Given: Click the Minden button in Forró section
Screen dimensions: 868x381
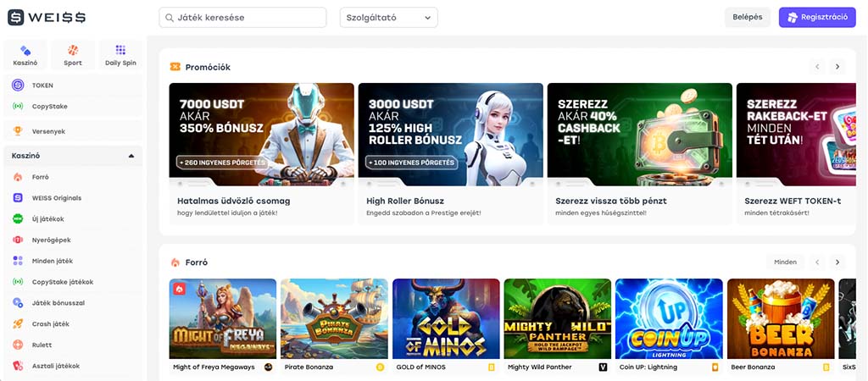Looking at the screenshot, I should point(786,262).
